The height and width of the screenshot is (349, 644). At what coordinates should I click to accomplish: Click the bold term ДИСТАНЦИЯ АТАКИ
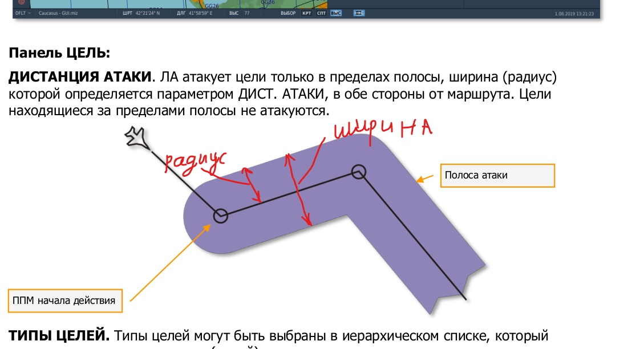[x=80, y=77]
